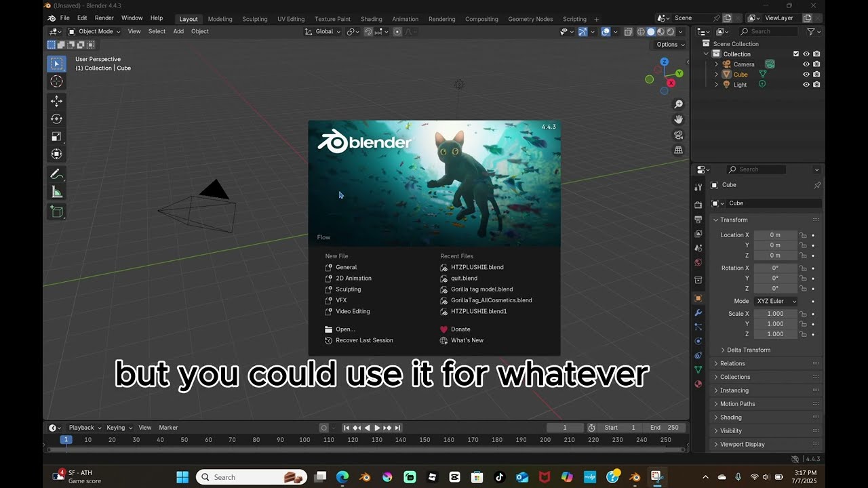Click the timeline current frame marker

[66, 440]
